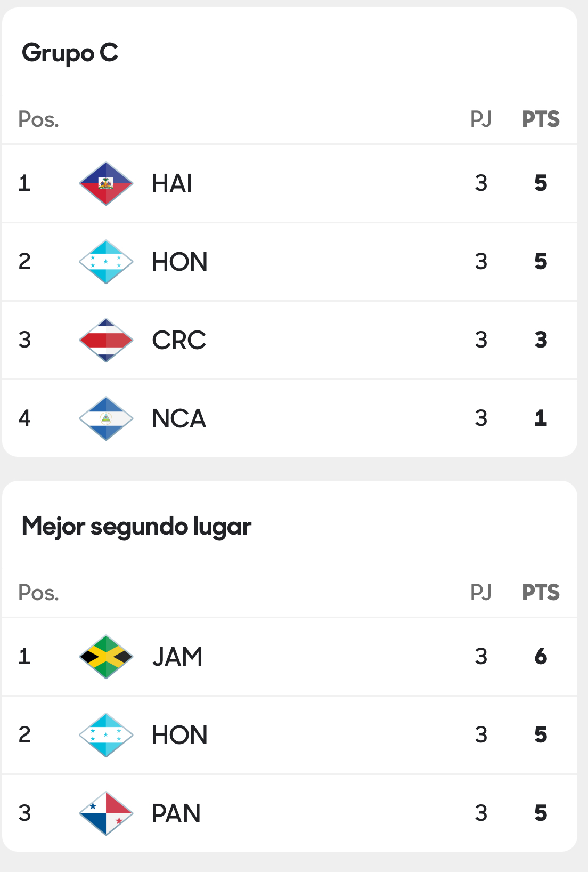Click the Mejor segundo lugar heading
588x872 pixels.
coord(136,527)
